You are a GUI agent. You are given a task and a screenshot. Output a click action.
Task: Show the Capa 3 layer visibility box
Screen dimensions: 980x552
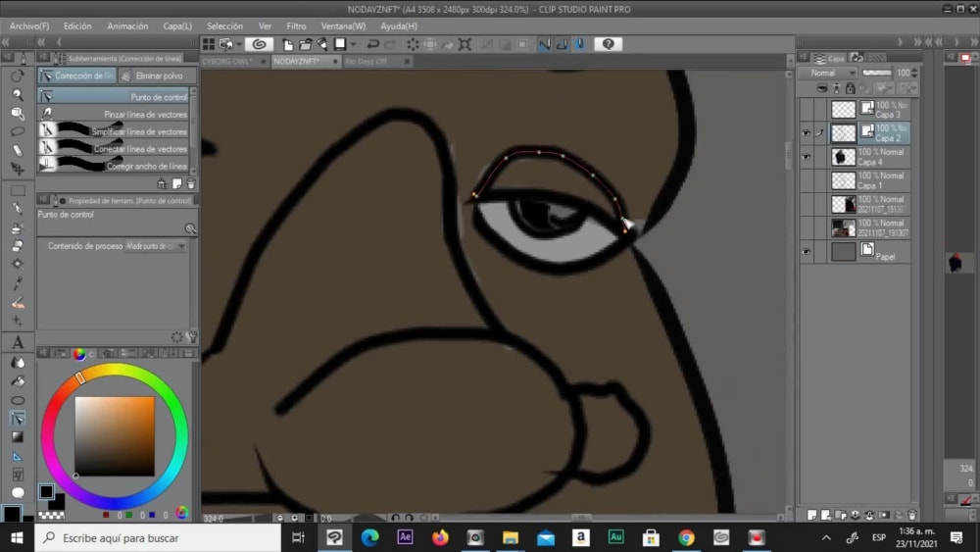pos(807,110)
